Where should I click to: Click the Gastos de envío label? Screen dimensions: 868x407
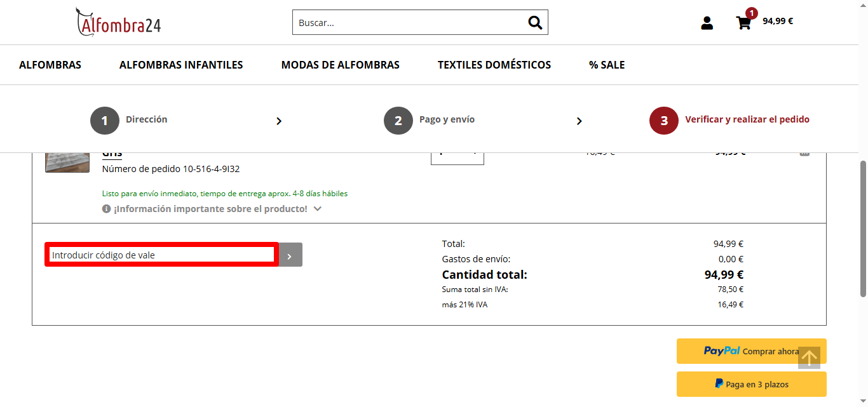tap(477, 259)
